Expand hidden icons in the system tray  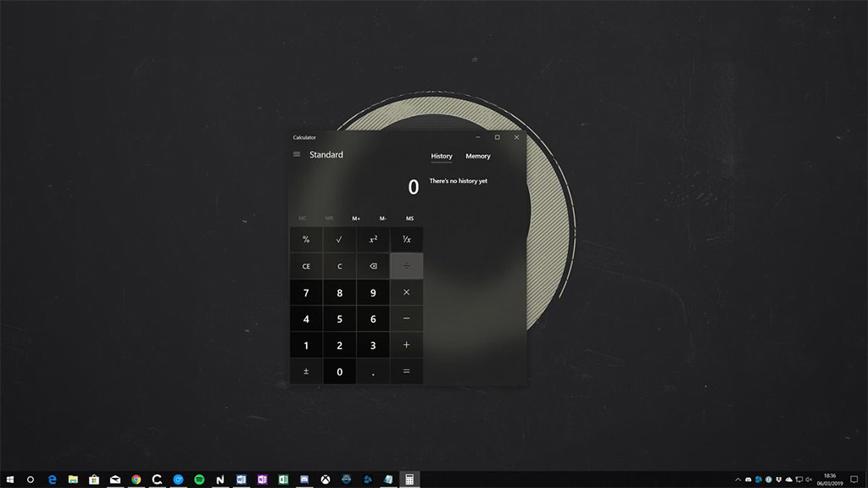click(737, 480)
